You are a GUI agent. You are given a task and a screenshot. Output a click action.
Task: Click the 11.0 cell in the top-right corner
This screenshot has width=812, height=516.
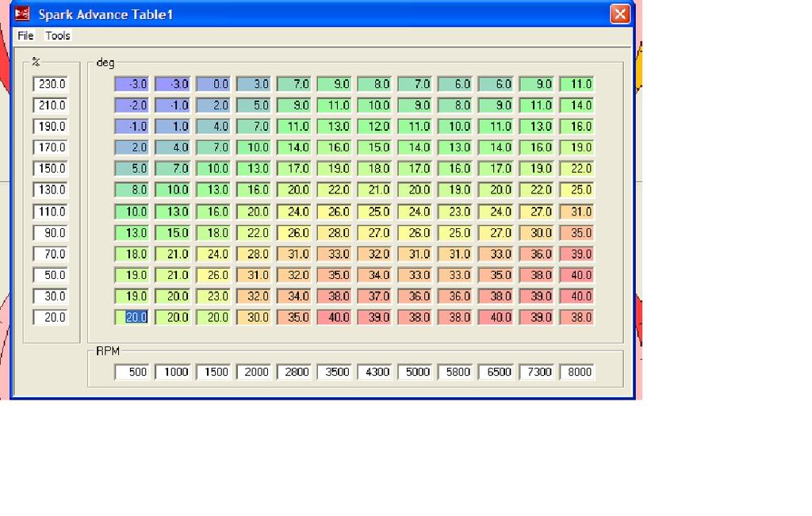tap(576, 84)
